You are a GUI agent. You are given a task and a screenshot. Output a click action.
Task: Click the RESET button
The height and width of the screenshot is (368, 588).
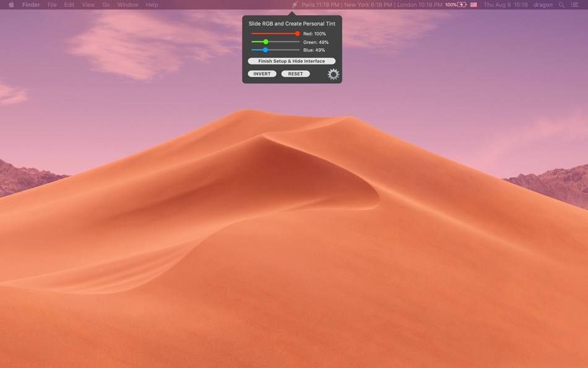(x=295, y=74)
